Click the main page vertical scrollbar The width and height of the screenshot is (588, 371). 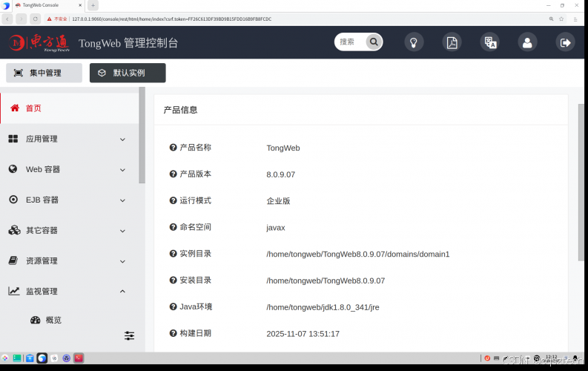pos(581,182)
